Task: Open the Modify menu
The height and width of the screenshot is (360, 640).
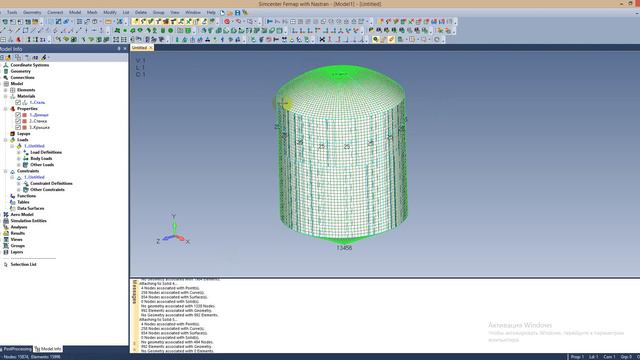Action: click(x=110, y=13)
